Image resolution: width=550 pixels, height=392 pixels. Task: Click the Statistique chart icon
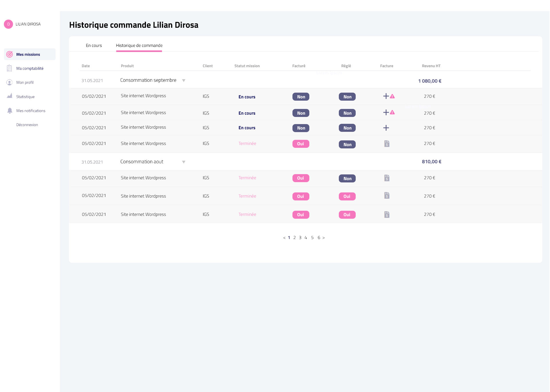9,96
